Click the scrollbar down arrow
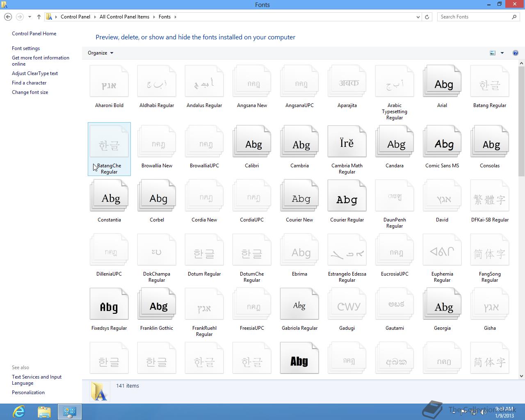525x420 pixels. [522, 376]
